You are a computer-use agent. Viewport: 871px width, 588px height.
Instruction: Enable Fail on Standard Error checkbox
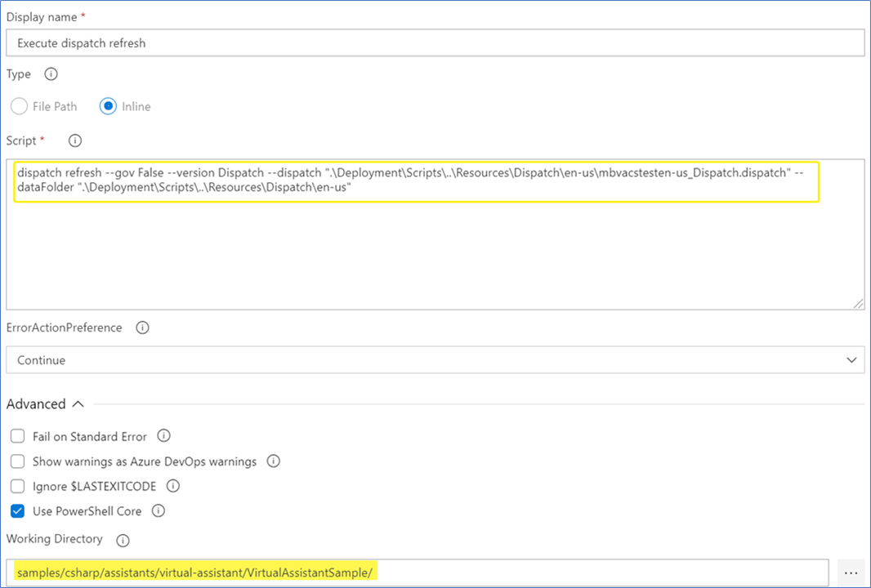[18, 436]
